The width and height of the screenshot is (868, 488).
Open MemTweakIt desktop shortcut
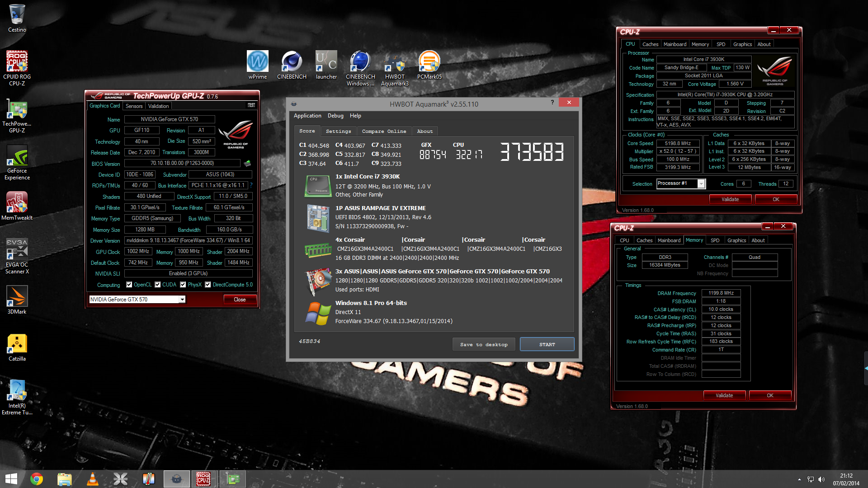coord(17,206)
